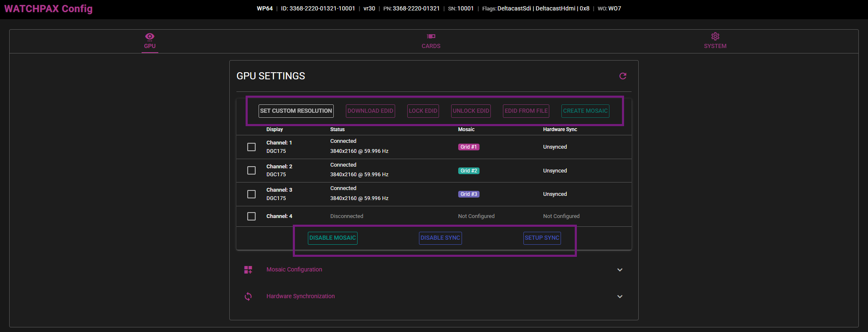The image size is (868, 332).
Task: Click EDID FROM FILE button
Action: pos(526,111)
